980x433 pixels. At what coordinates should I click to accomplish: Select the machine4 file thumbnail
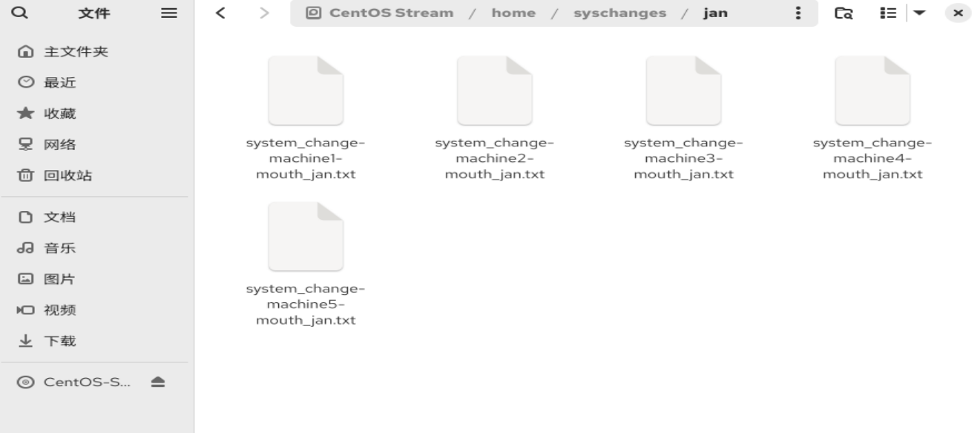click(x=872, y=91)
